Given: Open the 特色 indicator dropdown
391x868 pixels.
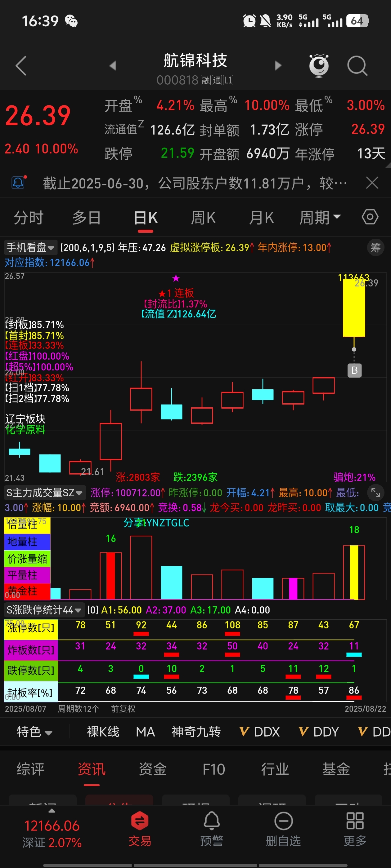Looking at the screenshot, I should pos(34,732).
